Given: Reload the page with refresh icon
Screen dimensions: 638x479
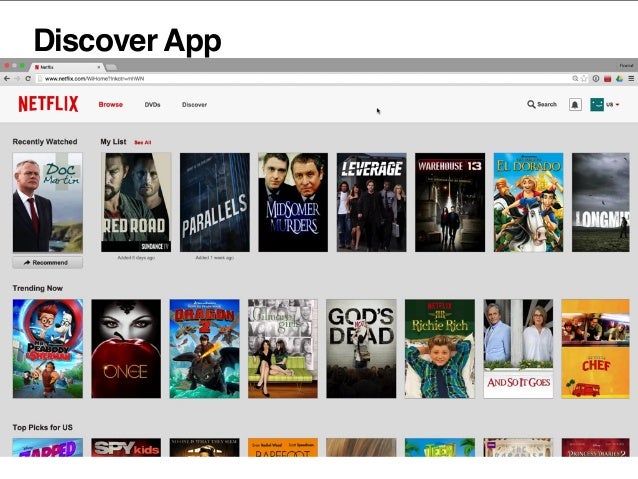Looking at the screenshot, I should point(28,79).
